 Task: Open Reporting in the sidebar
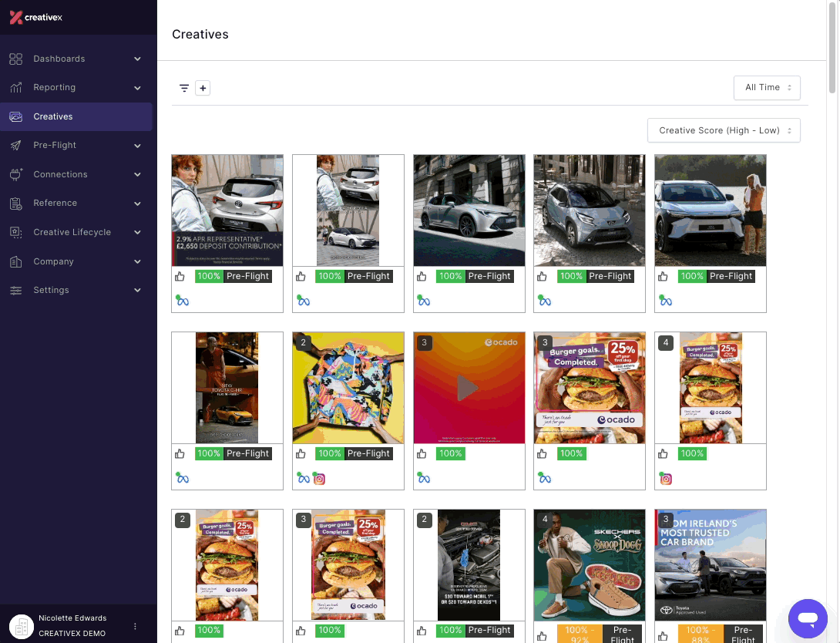[76, 87]
